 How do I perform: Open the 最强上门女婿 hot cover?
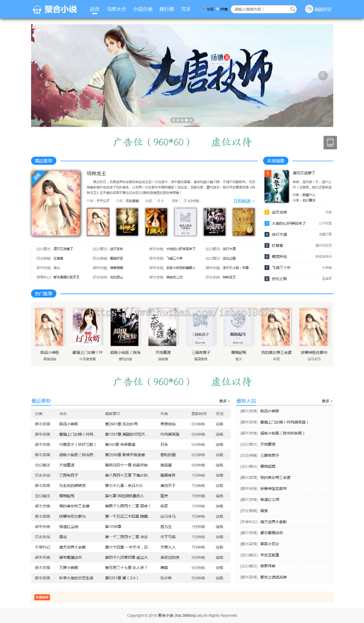click(87, 327)
